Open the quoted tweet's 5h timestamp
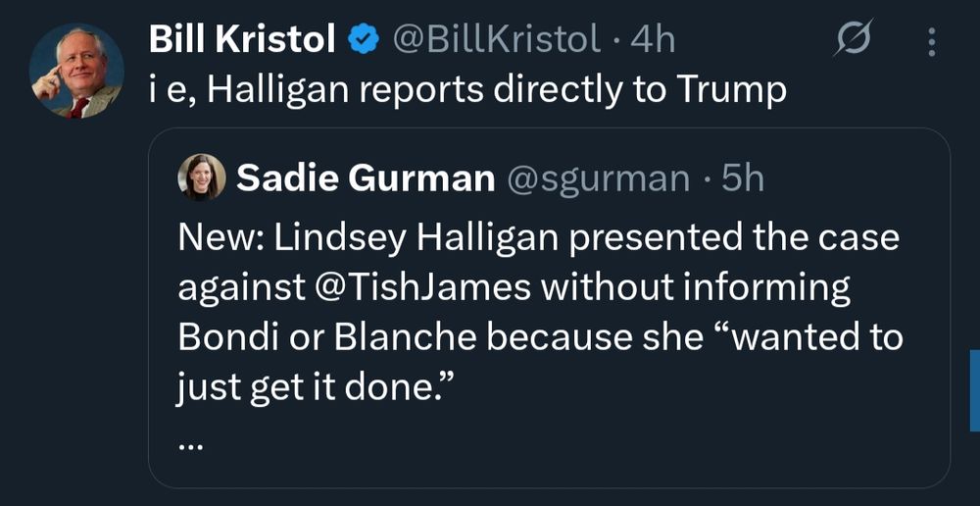This screenshot has height=506, width=980. [x=742, y=177]
